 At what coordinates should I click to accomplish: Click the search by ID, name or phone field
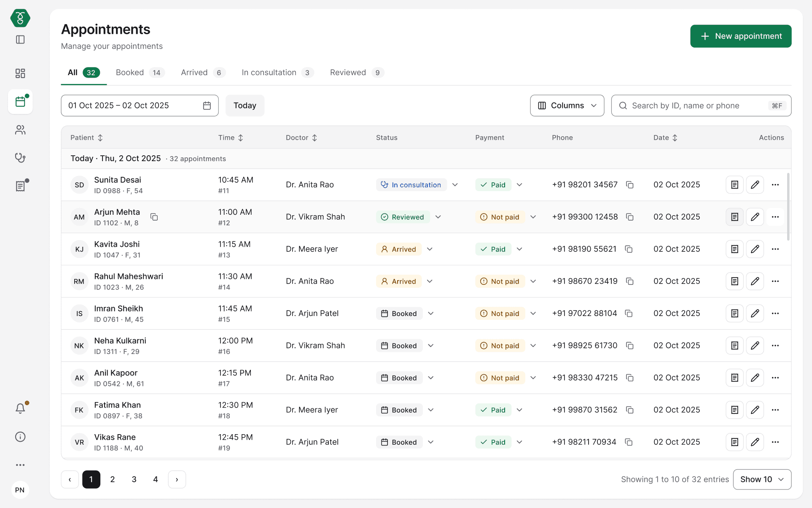click(701, 105)
